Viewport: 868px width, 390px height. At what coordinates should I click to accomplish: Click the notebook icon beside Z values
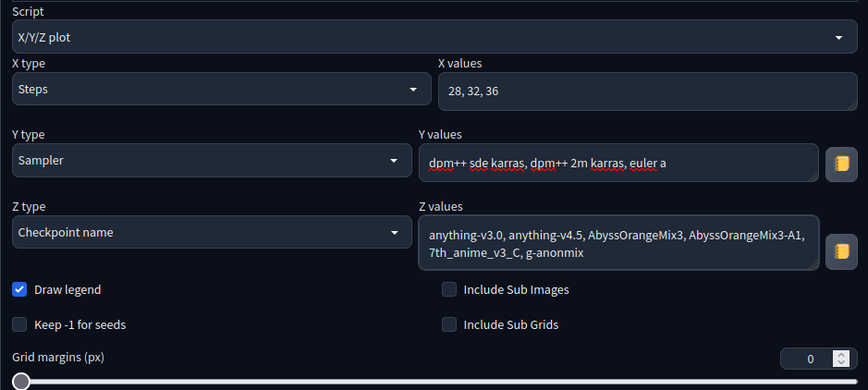[x=841, y=251]
